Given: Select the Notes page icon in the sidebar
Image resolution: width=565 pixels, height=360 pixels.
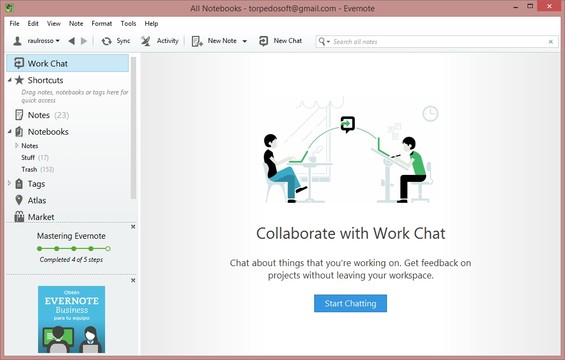Looking at the screenshot, I should [x=19, y=115].
